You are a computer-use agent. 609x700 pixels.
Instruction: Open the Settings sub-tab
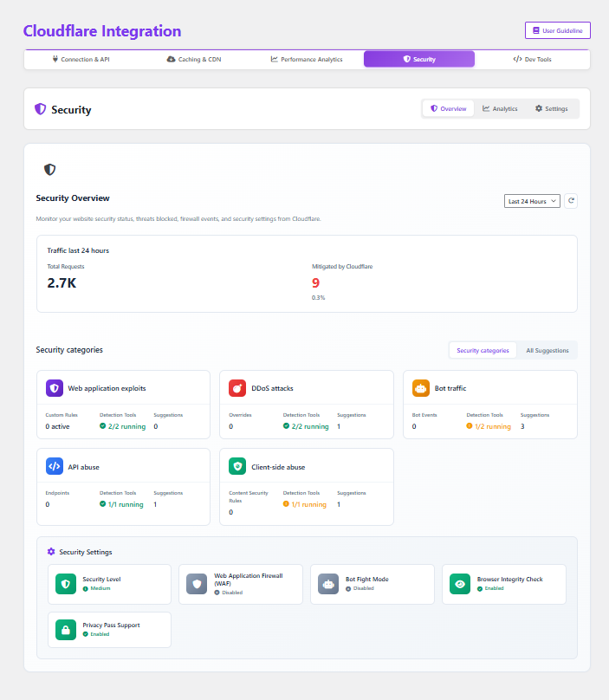pyautogui.click(x=552, y=108)
